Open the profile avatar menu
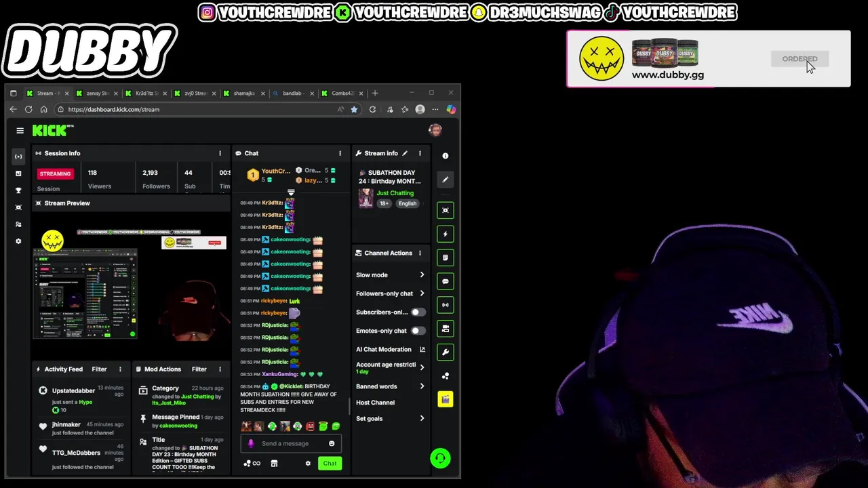 [x=435, y=130]
